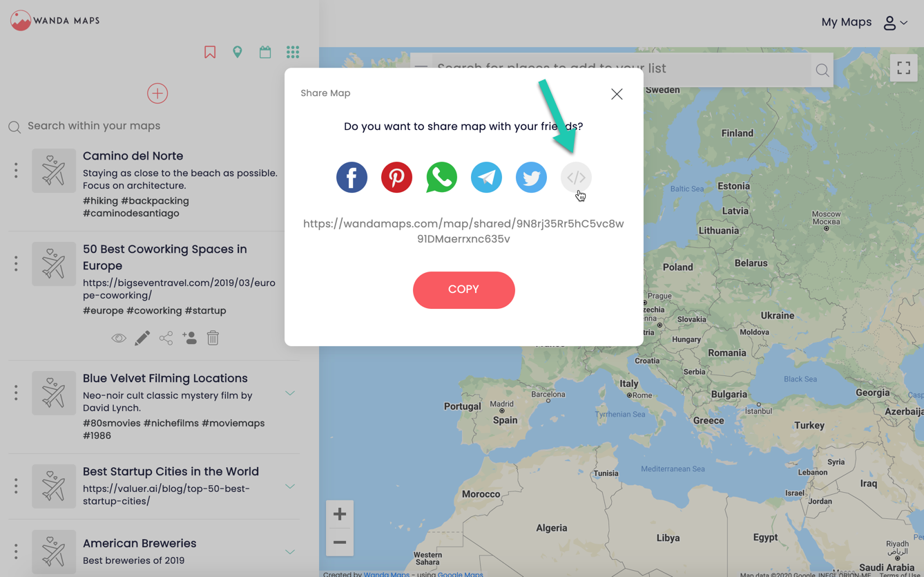
Task: Click the Search within your maps field
Action: [x=93, y=126]
